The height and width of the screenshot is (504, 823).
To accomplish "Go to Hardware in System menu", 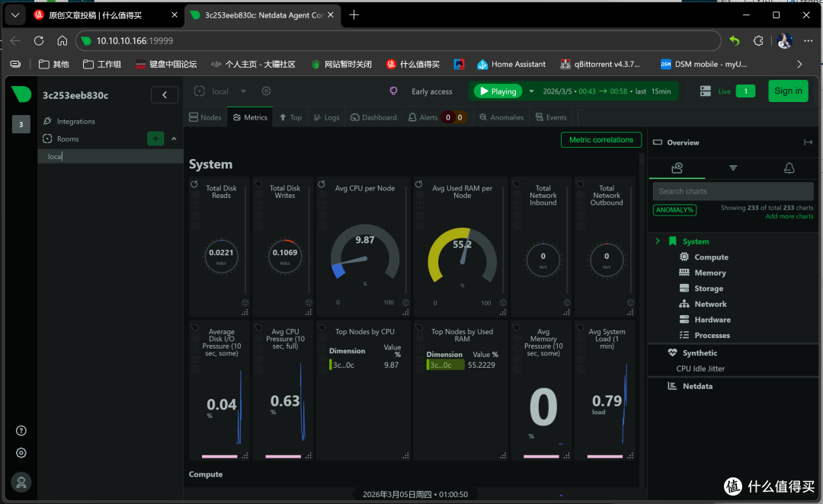I will [713, 320].
